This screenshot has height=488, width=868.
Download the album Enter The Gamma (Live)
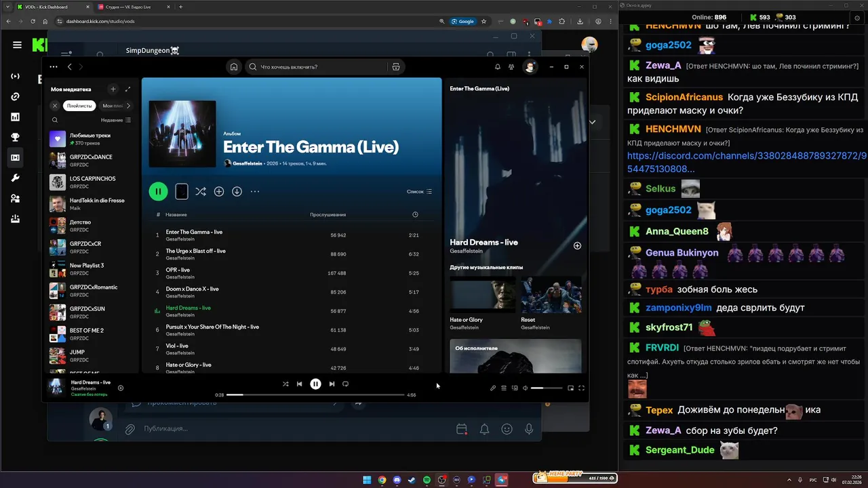pyautogui.click(x=237, y=192)
